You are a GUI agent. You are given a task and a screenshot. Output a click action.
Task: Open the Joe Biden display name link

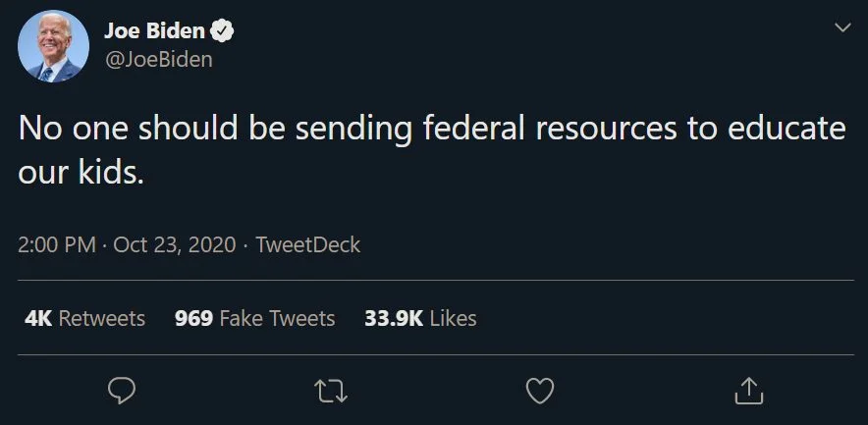pyautogui.click(x=154, y=31)
